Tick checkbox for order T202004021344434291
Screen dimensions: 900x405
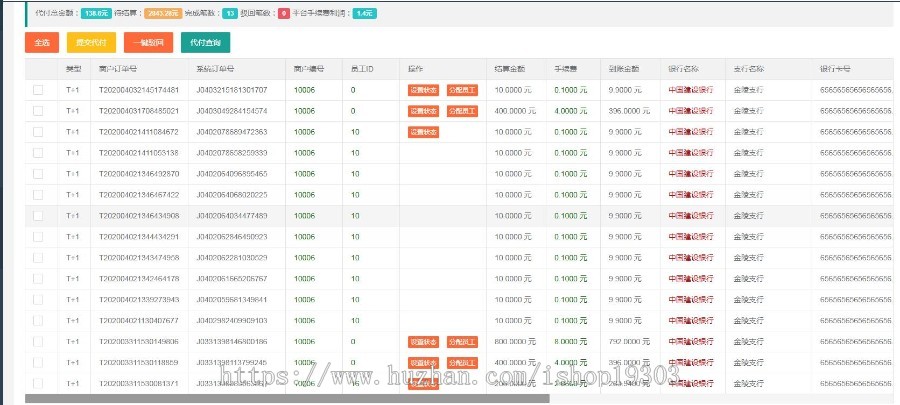point(38,237)
